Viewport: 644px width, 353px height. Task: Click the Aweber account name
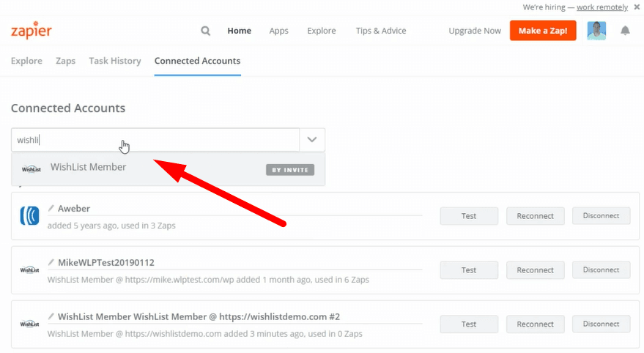pyautogui.click(x=74, y=209)
